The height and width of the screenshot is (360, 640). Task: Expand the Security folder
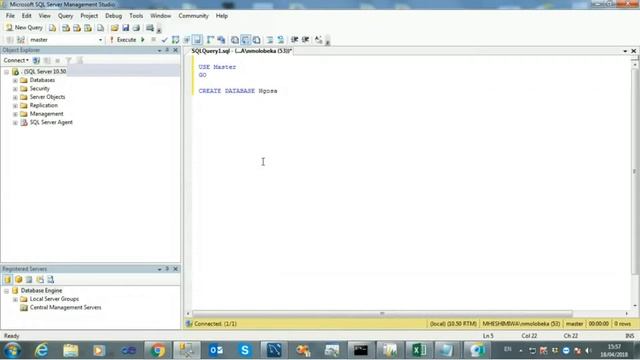click(x=15, y=89)
